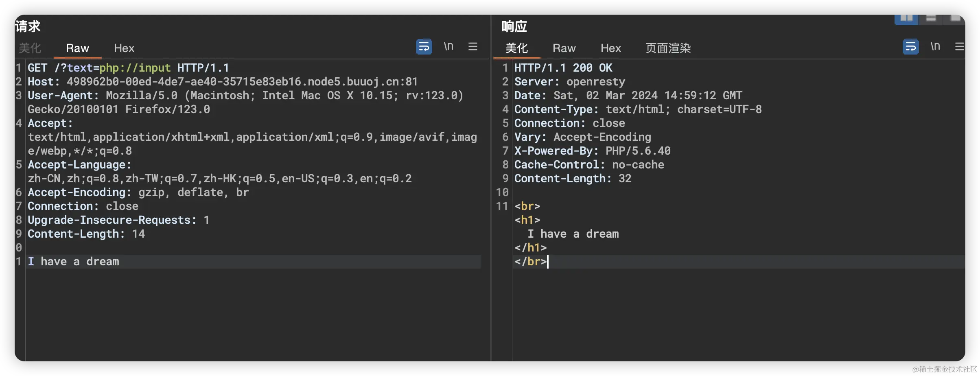Image resolution: width=980 pixels, height=376 pixels.
Task: Open the response Raw tab
Action: (x=564, y=48)
